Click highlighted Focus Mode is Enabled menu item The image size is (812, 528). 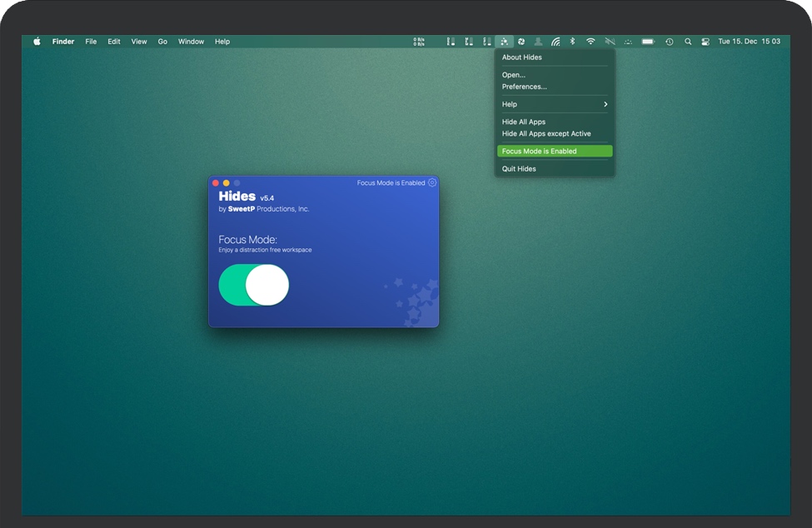click(x=555, y=151)
